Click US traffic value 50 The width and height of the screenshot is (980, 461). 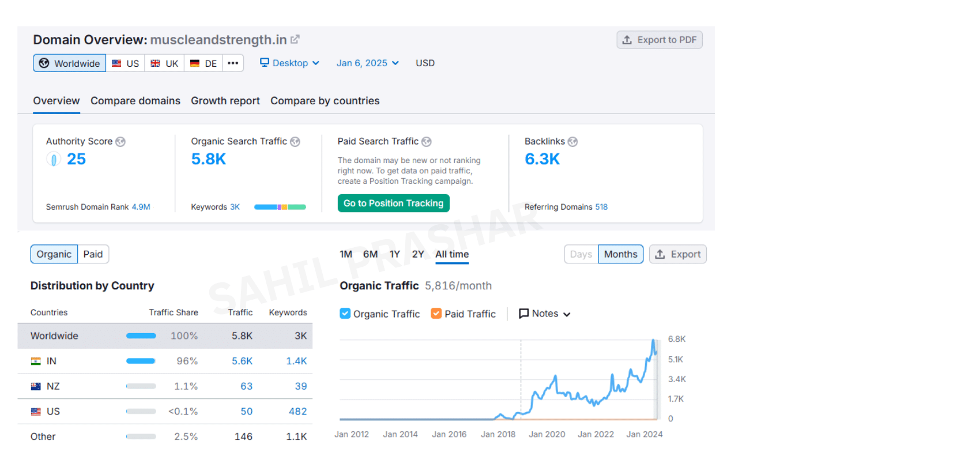click(x=247, y=411)
